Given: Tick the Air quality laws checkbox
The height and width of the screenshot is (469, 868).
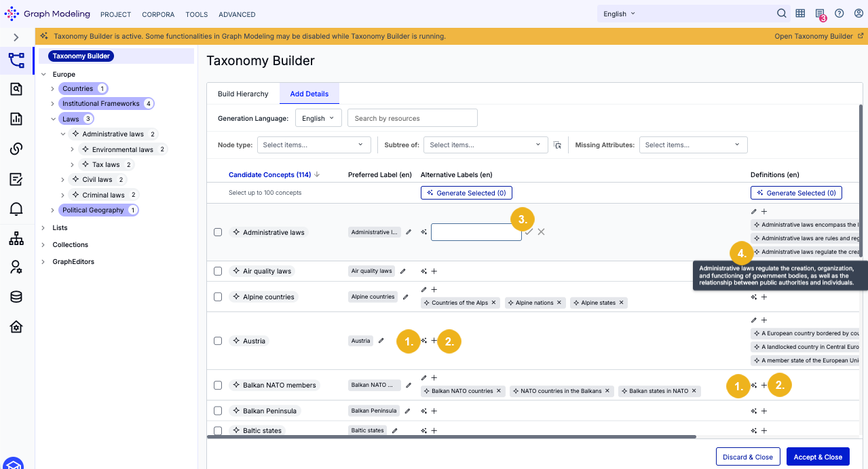Looking at the screenshot, I should [x=218, y=271].
